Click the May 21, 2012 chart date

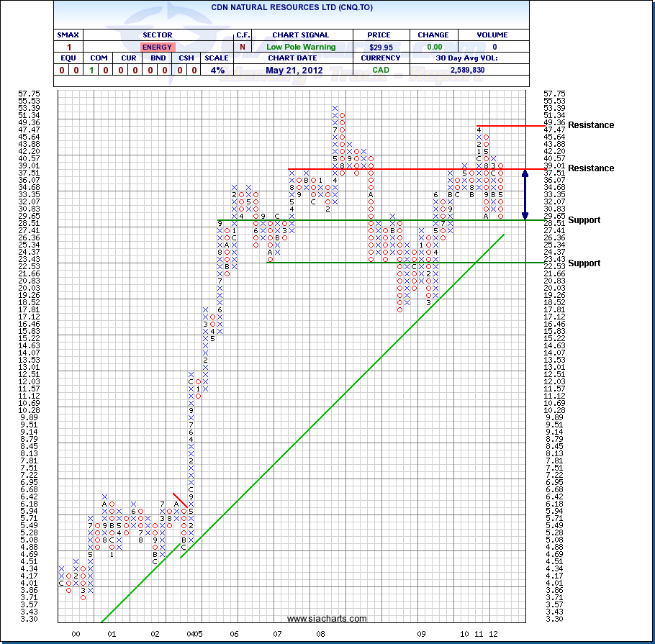click(296, 70)
